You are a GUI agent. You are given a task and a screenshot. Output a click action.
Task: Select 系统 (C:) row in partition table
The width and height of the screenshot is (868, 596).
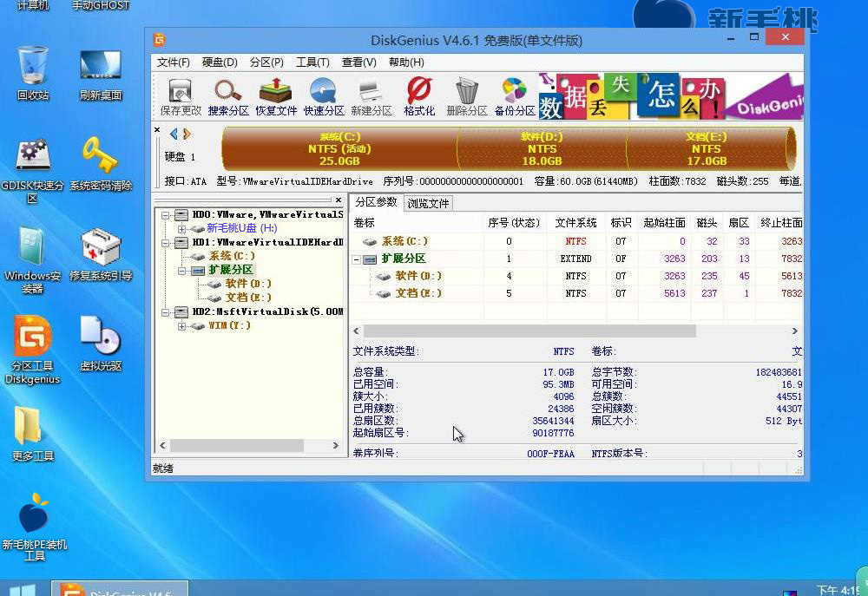point(577,241)
